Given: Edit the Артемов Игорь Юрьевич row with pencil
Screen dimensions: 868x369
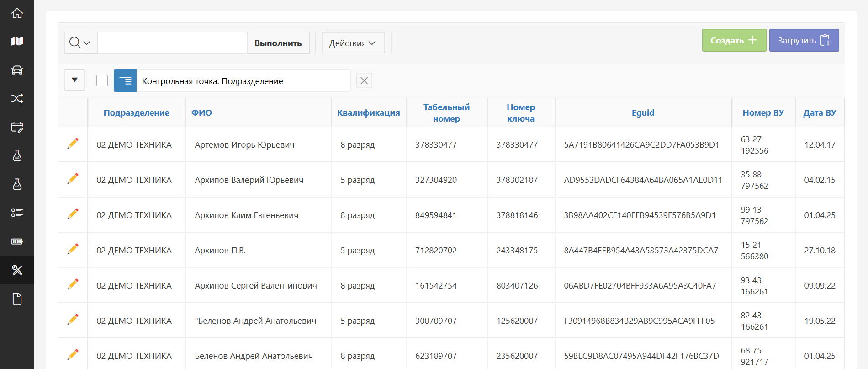Looking at the screenshot, I should (x=73, y=144).
